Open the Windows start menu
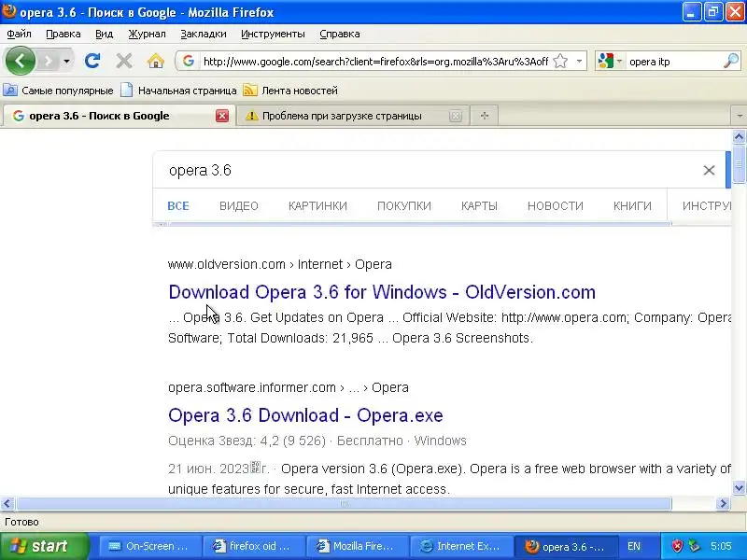 coord(44,546)
